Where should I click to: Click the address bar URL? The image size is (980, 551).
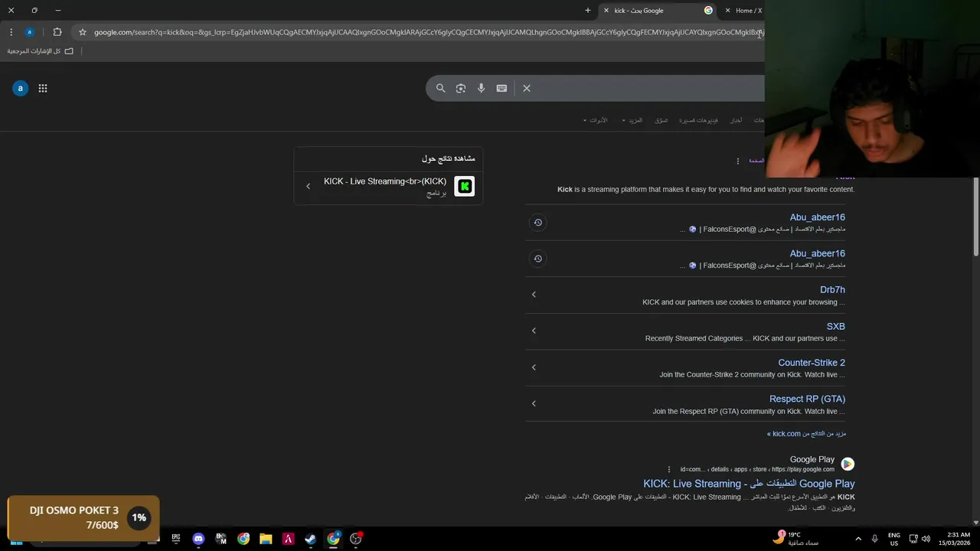pos(429,32)
